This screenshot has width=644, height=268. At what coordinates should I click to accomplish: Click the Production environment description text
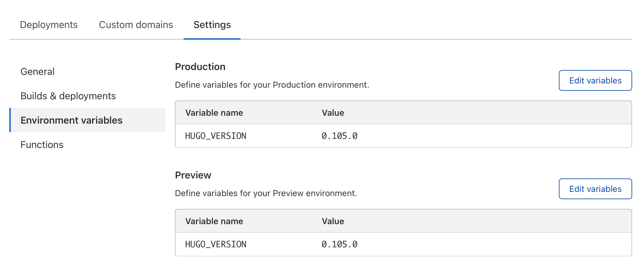point(272,85)
